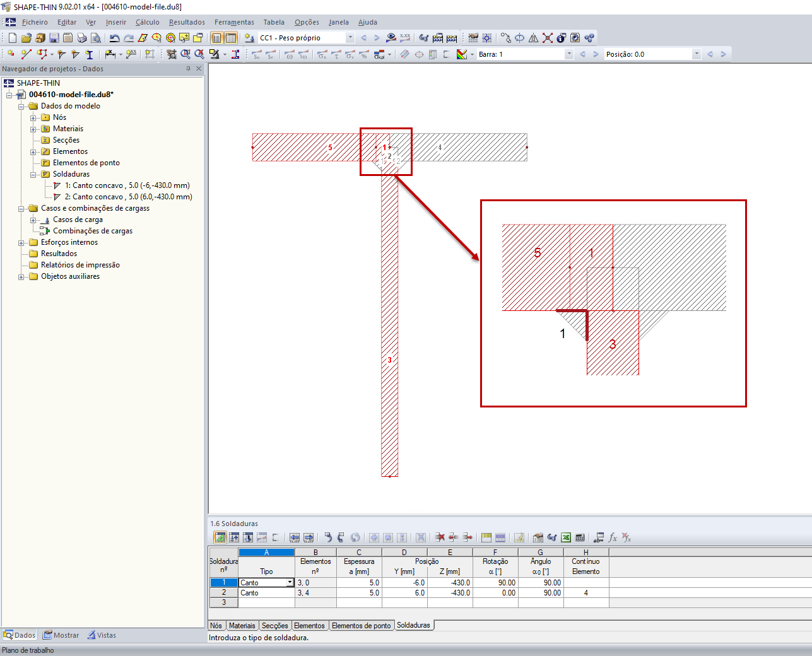Screen dimensions: 812x656
Task: Print the current view with the printer icon
Action: 82,38
